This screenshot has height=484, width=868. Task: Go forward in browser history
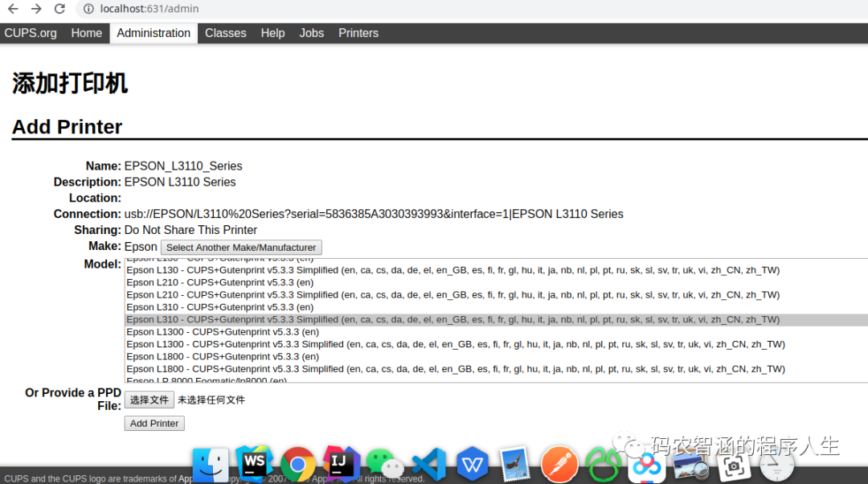click(x=36, y=9)
